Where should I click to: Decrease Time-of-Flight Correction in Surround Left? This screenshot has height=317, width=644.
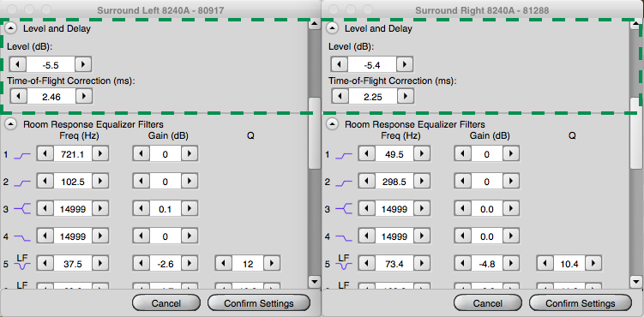[19, 96]
